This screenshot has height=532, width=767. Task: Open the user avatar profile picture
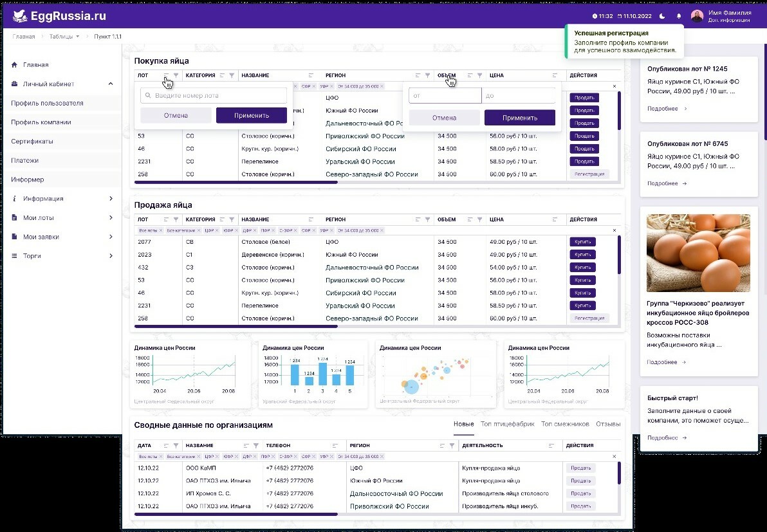click(x=697, y=16)
